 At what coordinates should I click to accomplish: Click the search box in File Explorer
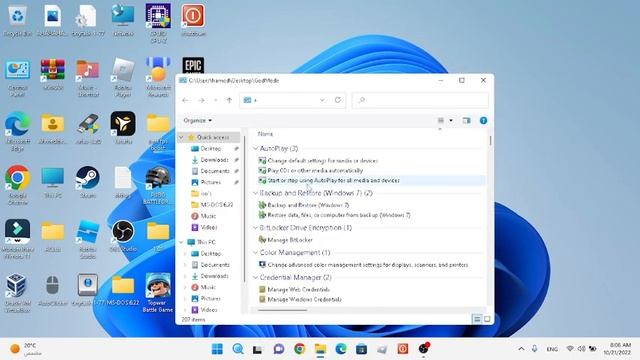[x=420, y=100]
